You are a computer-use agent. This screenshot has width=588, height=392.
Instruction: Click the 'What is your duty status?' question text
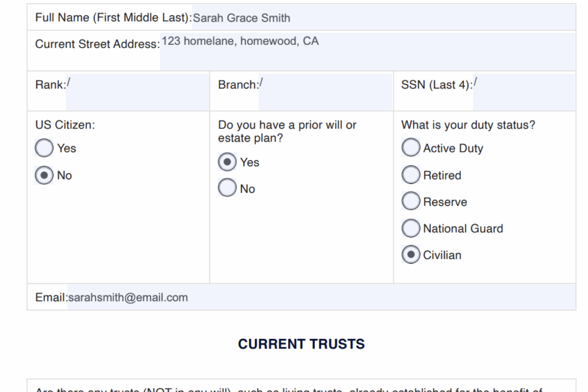pyautogui.click(x=469, y=125)
